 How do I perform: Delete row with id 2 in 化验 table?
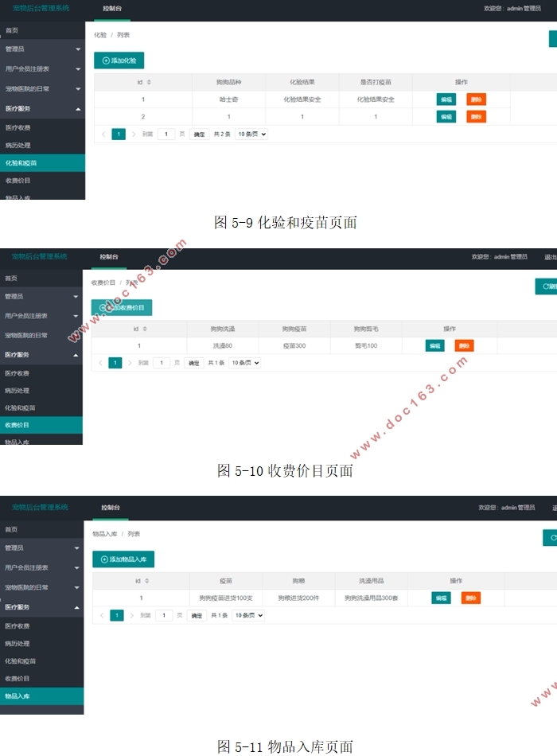[476, 117]
